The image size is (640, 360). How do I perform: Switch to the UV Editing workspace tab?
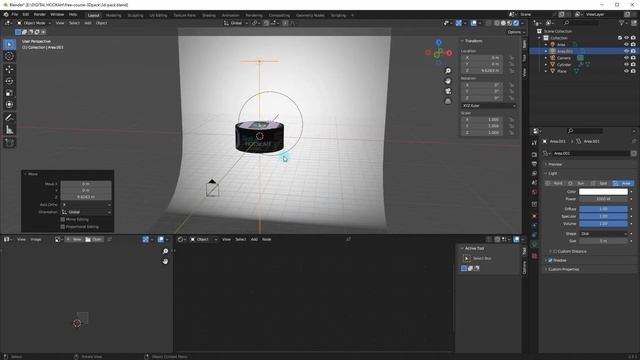[158, 16]
